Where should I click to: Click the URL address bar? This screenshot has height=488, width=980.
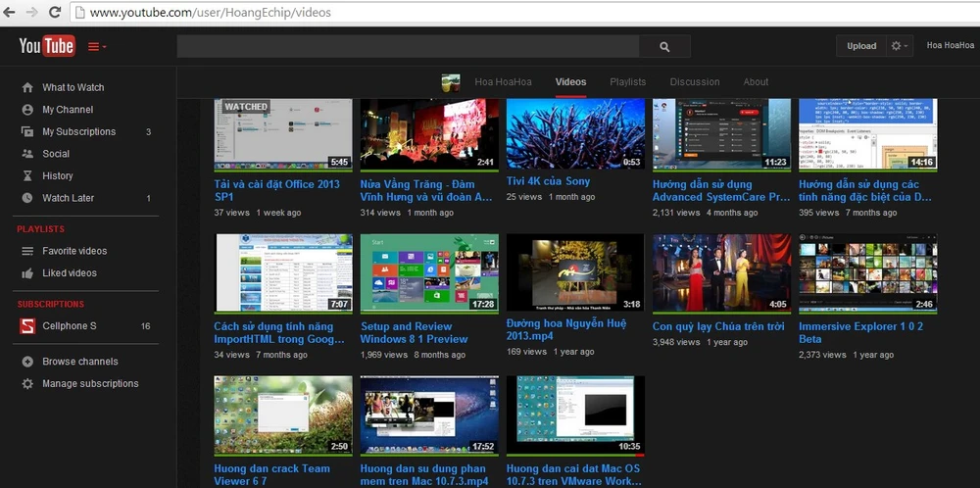[525, 12]
